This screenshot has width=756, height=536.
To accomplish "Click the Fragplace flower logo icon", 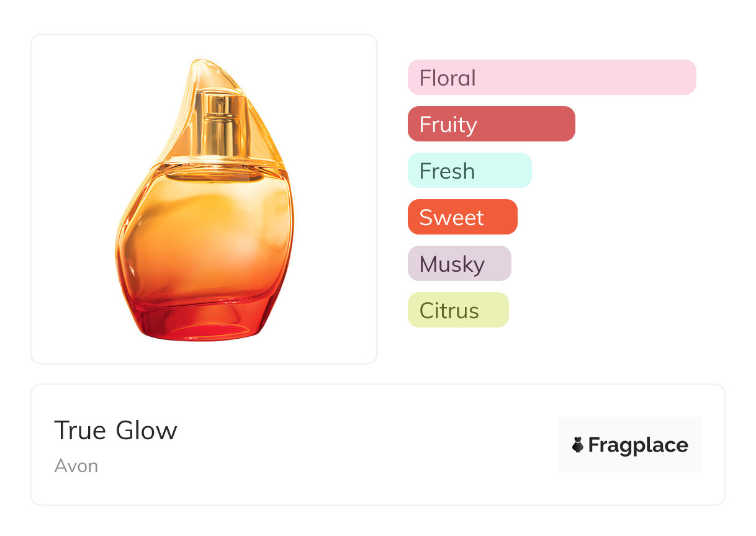I will (578, 445).
